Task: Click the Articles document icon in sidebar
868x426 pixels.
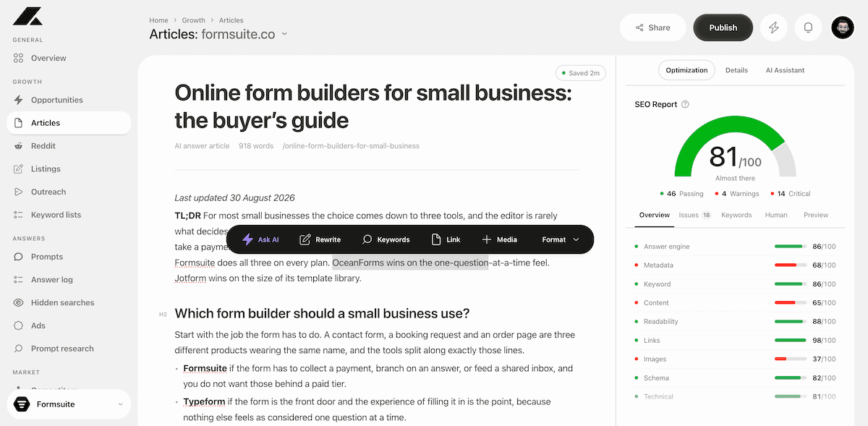Action: (18, 123)
